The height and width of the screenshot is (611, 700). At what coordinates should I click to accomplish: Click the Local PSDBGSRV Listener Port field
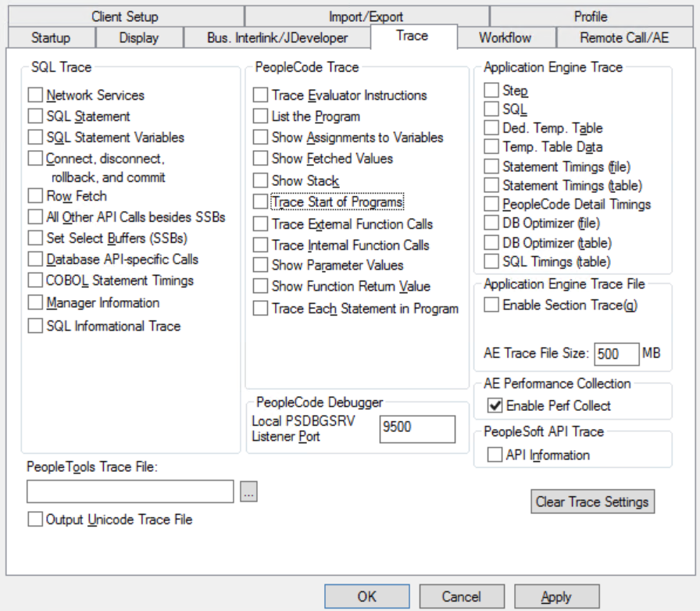(x=417, y=429)
